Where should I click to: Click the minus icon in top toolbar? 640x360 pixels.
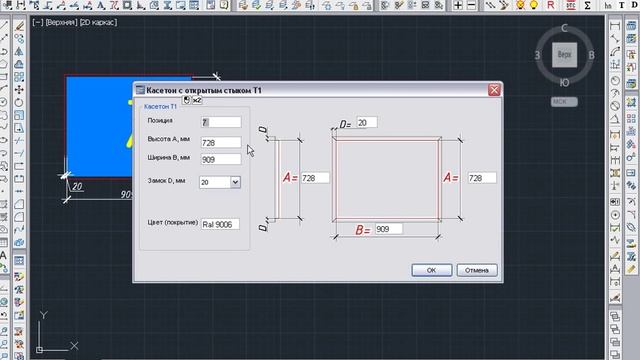471,5
